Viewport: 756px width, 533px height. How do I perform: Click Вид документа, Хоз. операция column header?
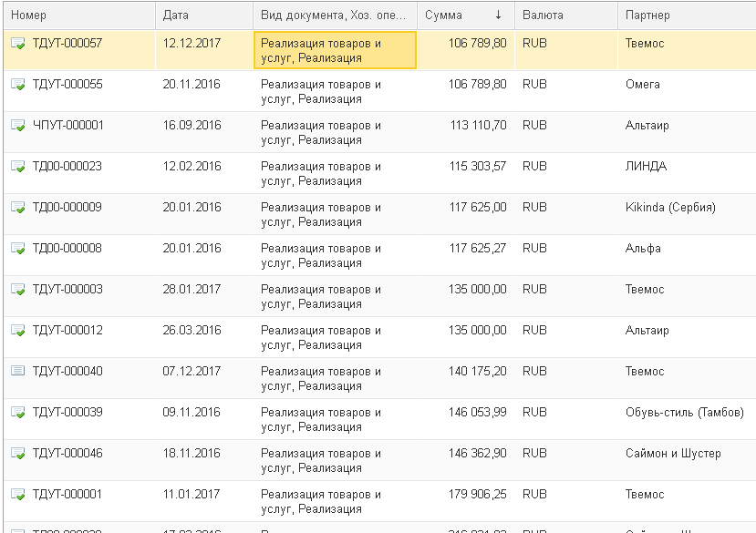(333, 15)
